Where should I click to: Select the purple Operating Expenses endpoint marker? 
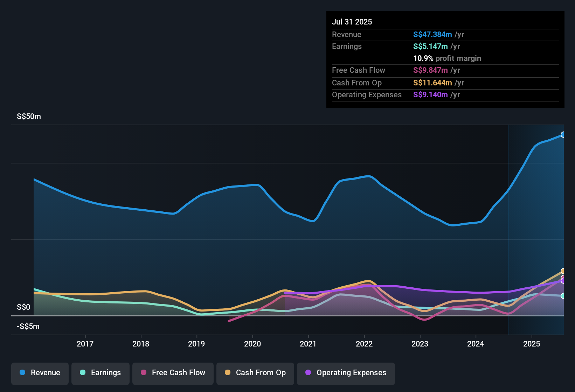click(563, 281)
